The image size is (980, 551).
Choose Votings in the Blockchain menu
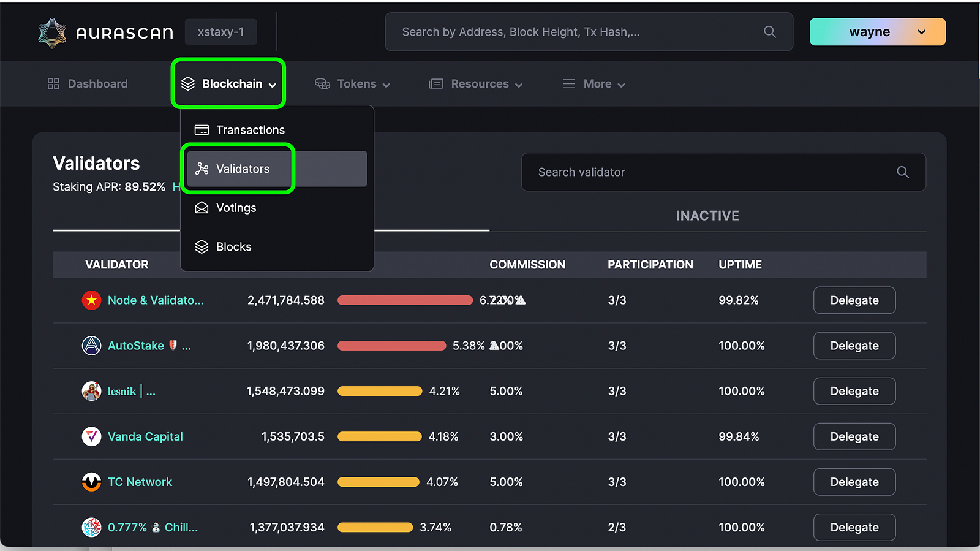coord(236,208)
